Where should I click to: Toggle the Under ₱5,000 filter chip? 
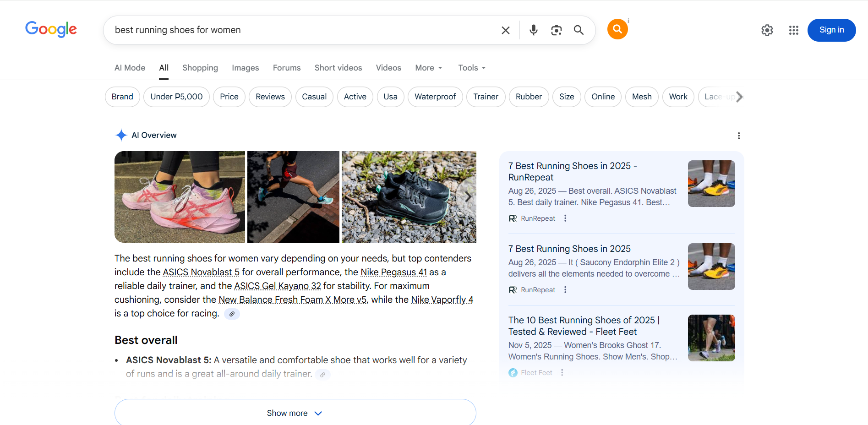pos(176,97)
